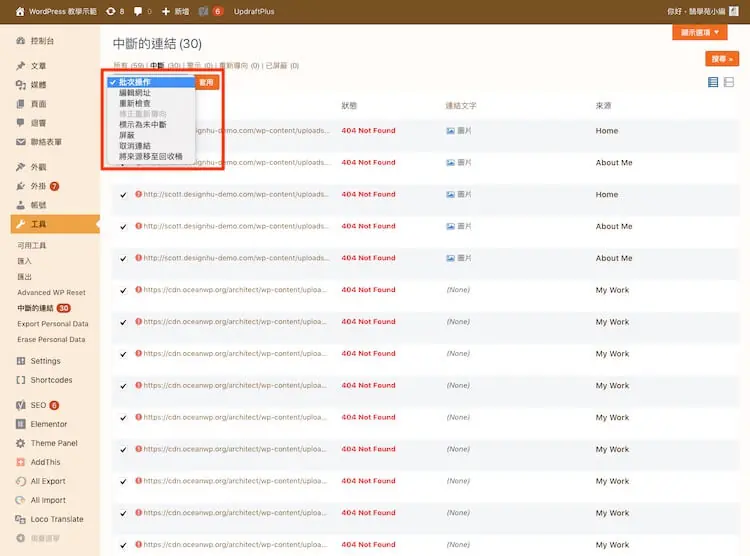
Task: Open the 可用工具 submenu item
Action: click(x=32, y=245)
